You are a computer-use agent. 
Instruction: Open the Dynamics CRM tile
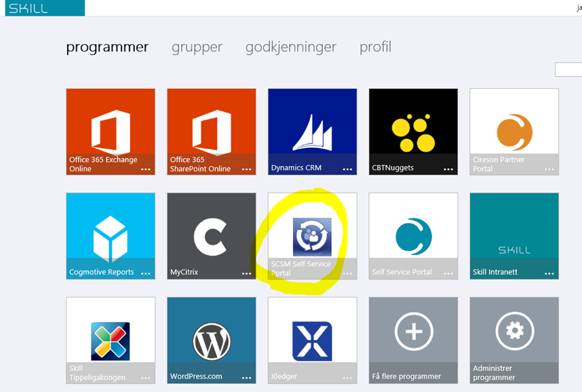tap(313, 132)
